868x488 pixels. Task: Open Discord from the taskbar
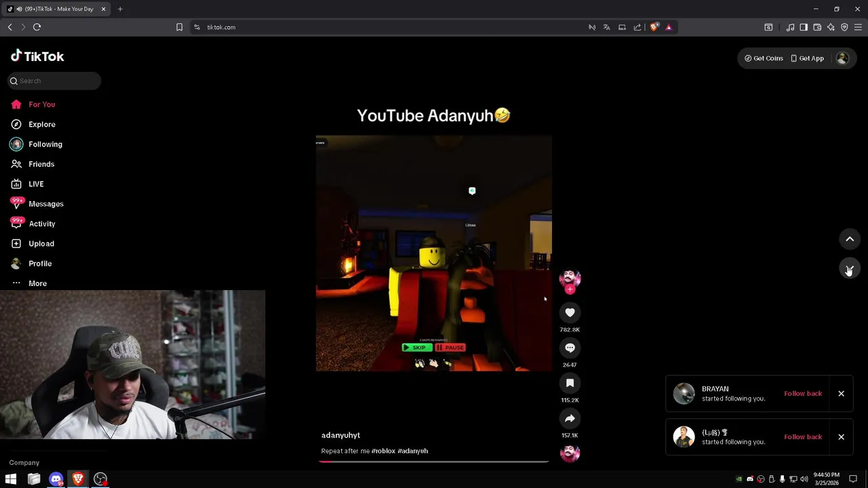56,479
